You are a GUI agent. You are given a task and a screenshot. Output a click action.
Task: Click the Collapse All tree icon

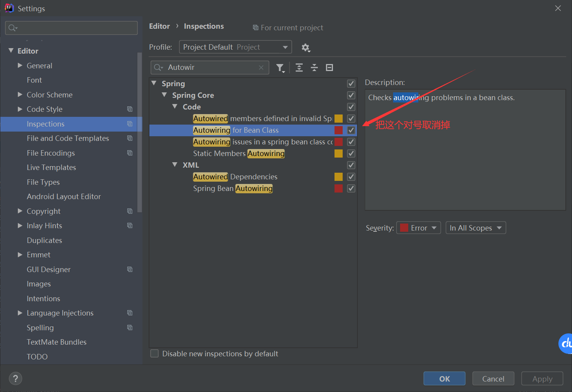click(x=314, y=68)
